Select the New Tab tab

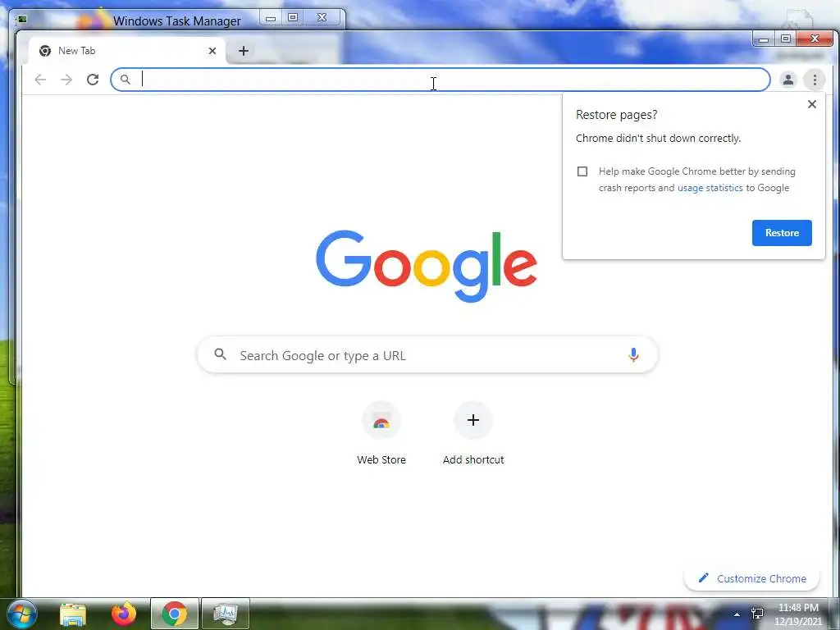(127, 51)
